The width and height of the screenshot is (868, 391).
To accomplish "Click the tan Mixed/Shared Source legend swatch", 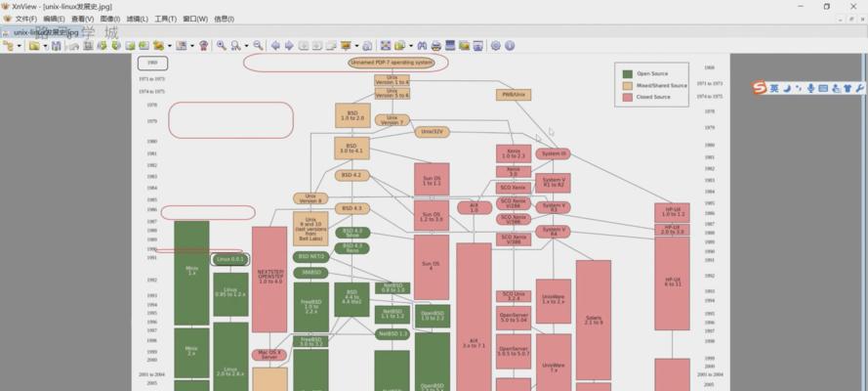I will 627,85.
